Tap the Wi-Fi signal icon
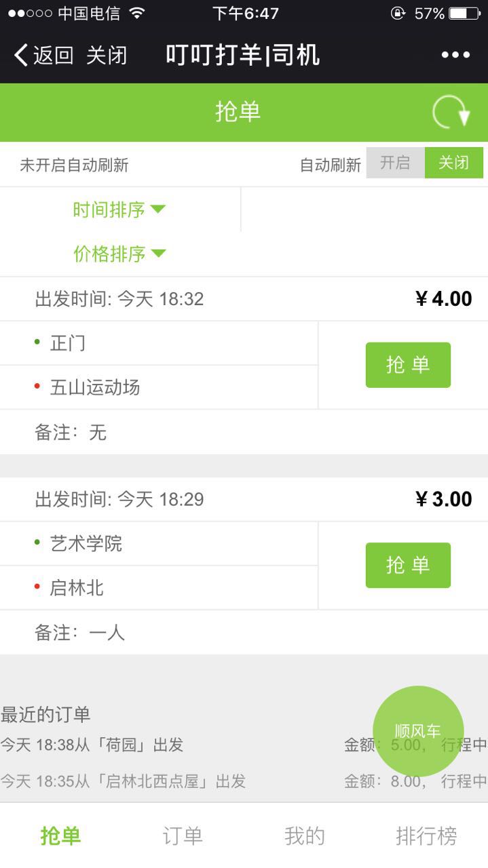 pos(137,14)
